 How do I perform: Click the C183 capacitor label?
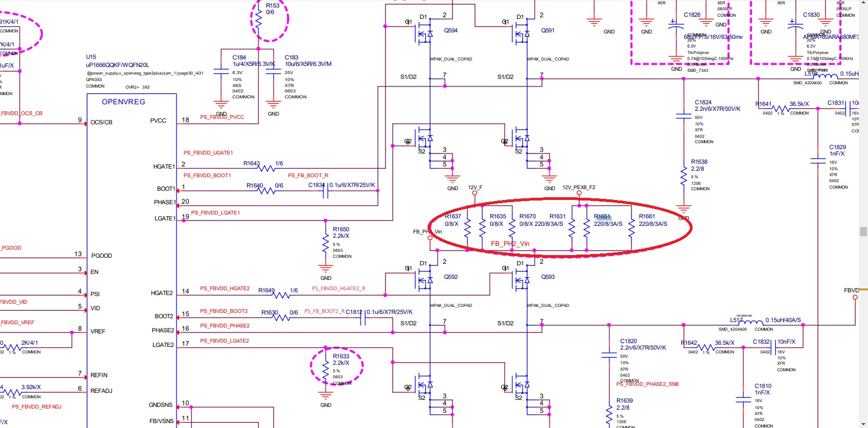[291, 57]
